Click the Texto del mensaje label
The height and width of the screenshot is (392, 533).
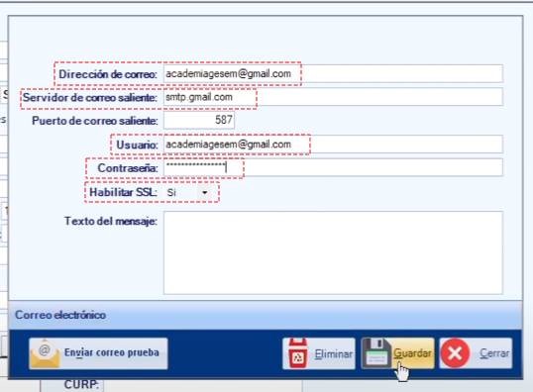click(x=111, y=221)
